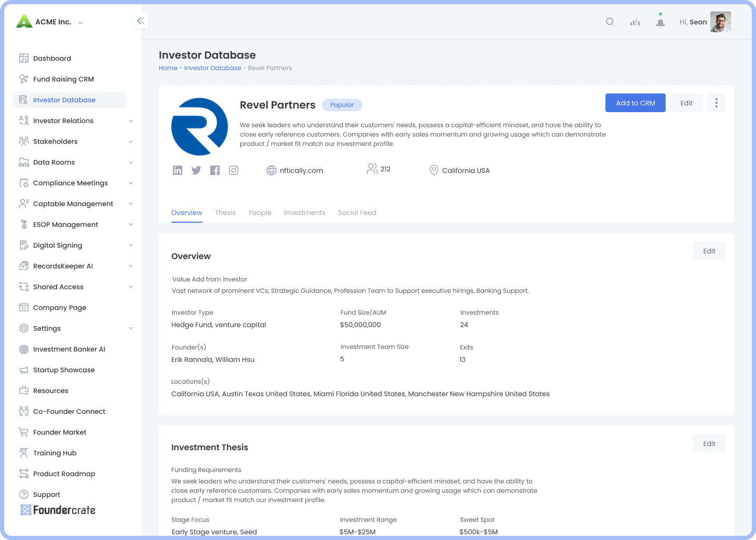Open Revel Partners Facebook icon
The image size is (756, 540).
pyautogui.click(x=215, y=170)
